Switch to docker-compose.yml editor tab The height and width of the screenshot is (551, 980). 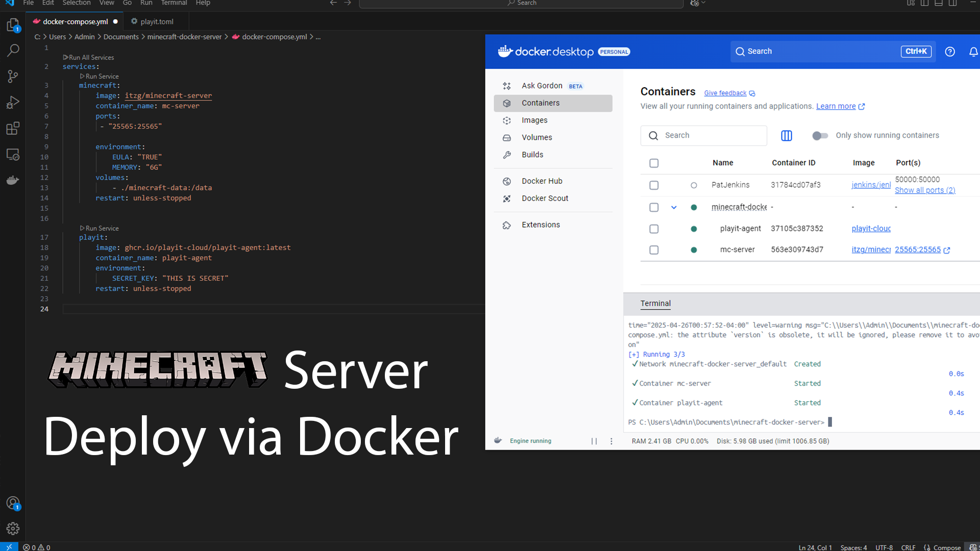pos(75,21)
